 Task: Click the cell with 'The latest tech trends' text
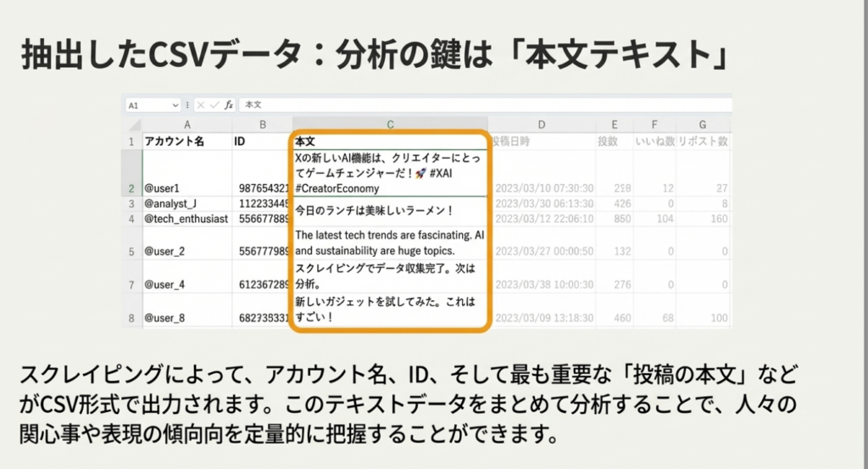click(x=390, y=243)
